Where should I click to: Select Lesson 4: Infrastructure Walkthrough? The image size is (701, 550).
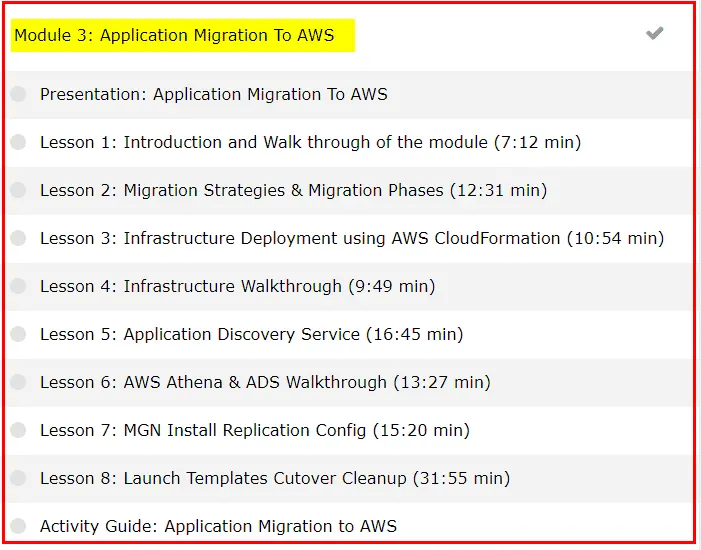click(237, 286)
